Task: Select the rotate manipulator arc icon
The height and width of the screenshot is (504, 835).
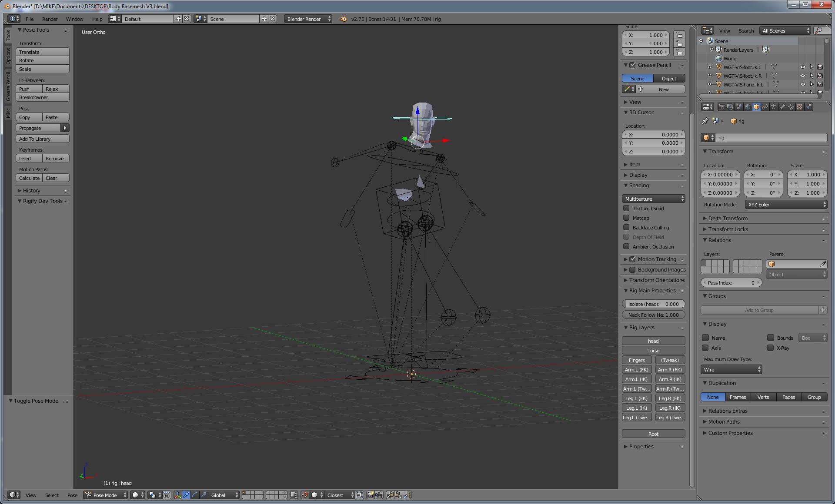Action: (194, 495)
